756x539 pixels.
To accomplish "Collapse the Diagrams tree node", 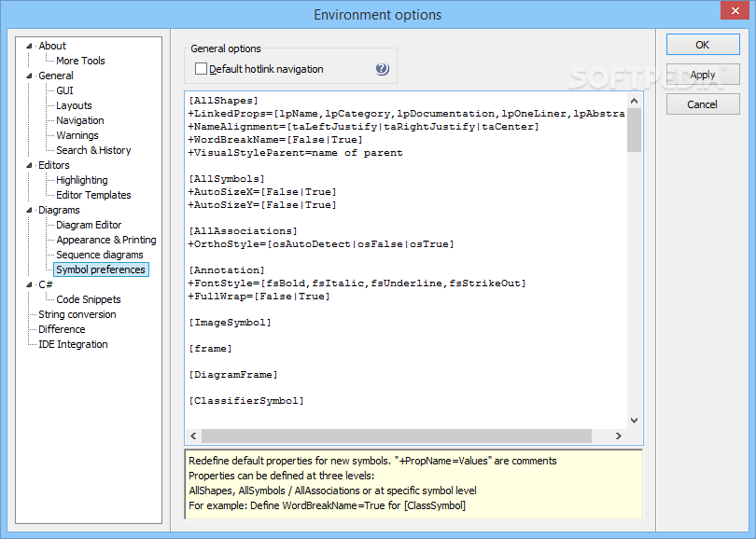I will coord(29,210).
